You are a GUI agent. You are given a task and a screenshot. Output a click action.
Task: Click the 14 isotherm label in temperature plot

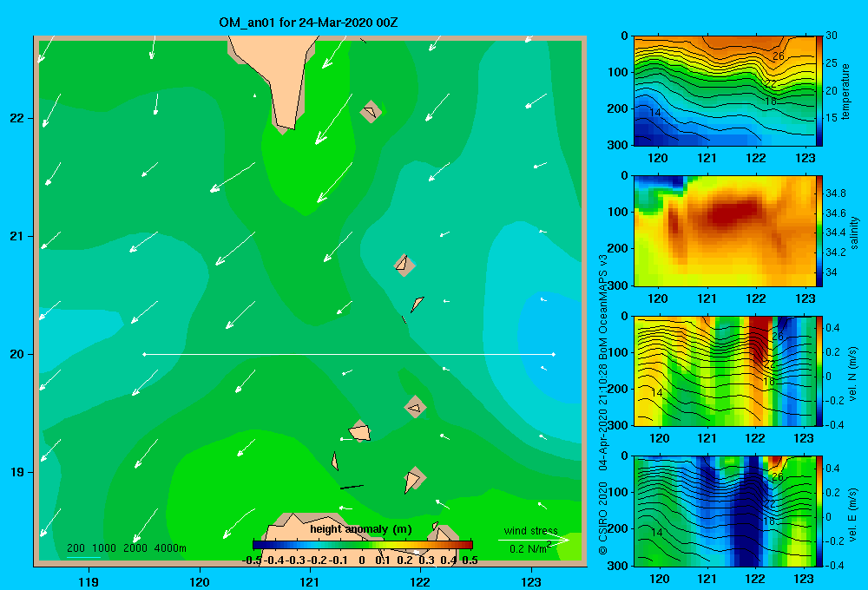coord(654,112)
